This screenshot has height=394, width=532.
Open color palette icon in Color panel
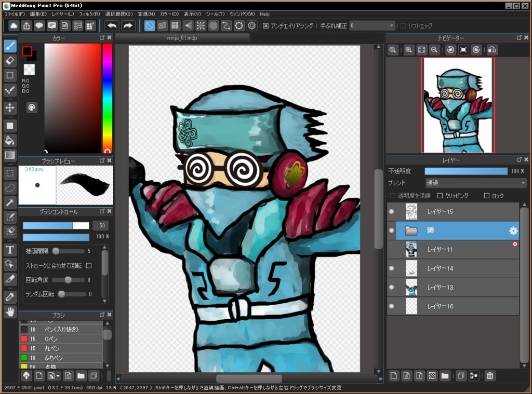pos(32,108)
